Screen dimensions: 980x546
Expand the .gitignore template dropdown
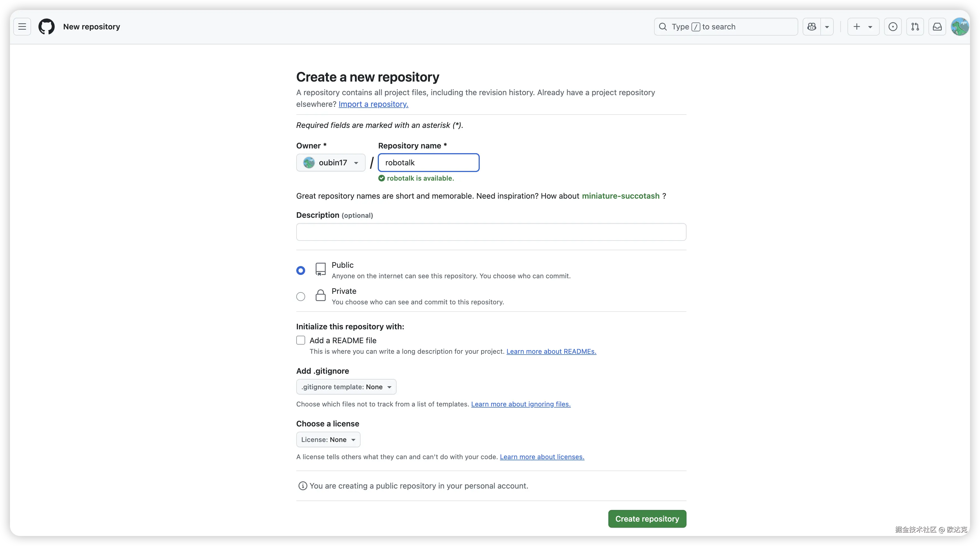(346, 387)
